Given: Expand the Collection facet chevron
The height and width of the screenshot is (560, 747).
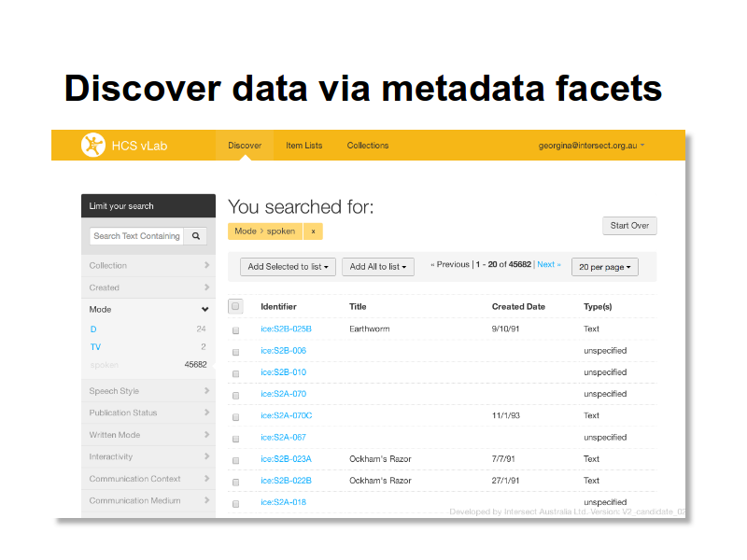Looking at the screenshot, I should (x=206, y=265).
